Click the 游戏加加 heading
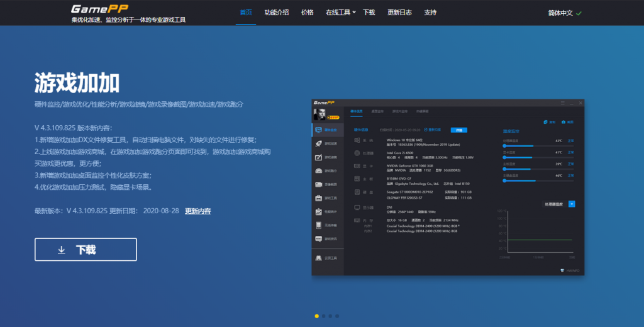Screen dimensions: 644x327 coord(77,83)
